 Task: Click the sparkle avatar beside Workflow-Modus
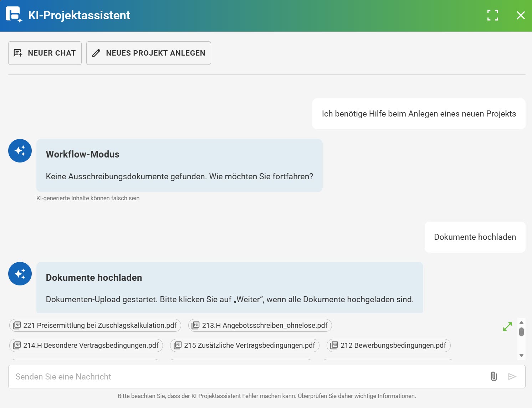[x=20, y=150]
